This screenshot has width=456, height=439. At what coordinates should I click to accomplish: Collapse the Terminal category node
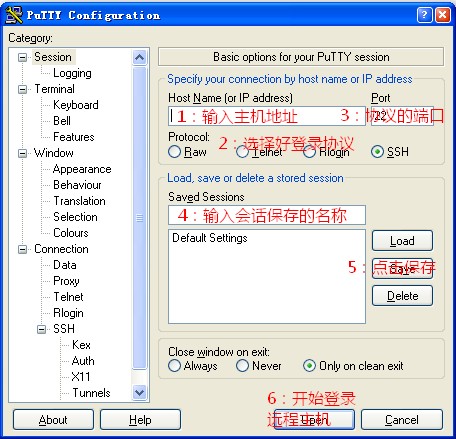[x=22, y=89]
